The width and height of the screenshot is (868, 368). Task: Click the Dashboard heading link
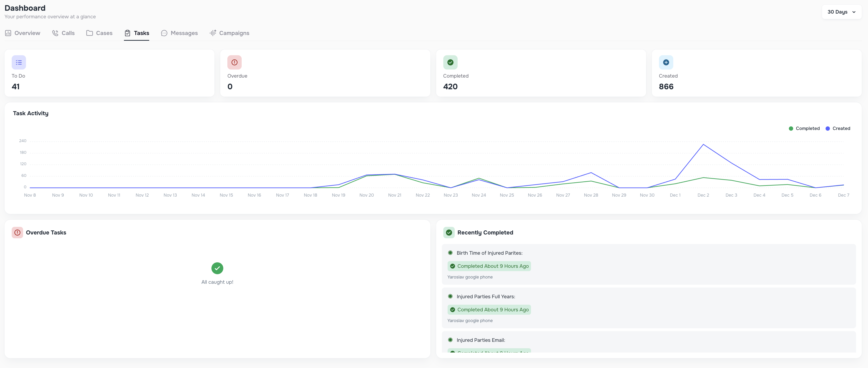point(25,8)
